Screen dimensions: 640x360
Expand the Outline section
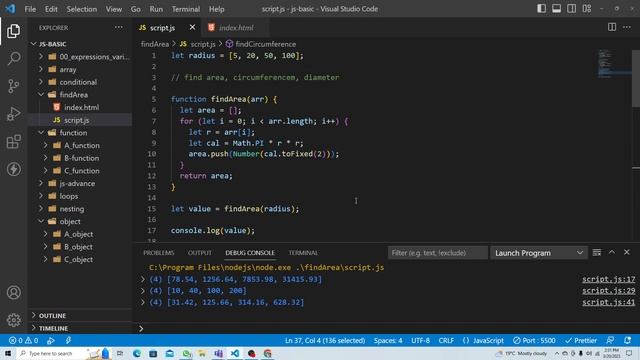point(80,316)
